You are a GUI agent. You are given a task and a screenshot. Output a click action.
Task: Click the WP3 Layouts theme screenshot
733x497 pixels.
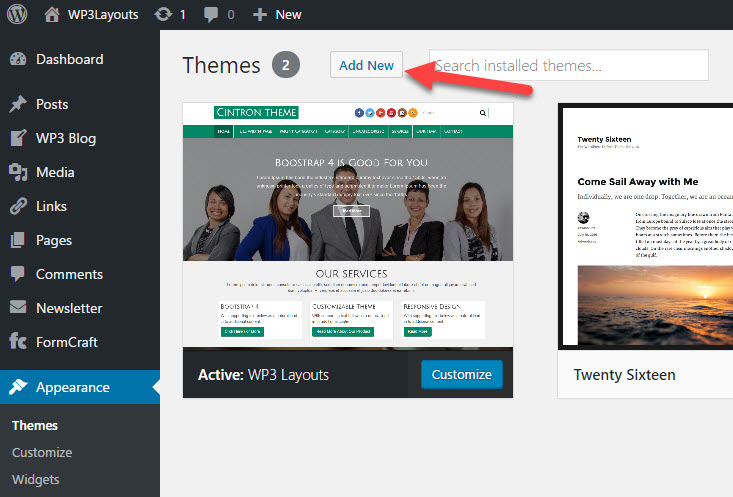coord(348,225)
